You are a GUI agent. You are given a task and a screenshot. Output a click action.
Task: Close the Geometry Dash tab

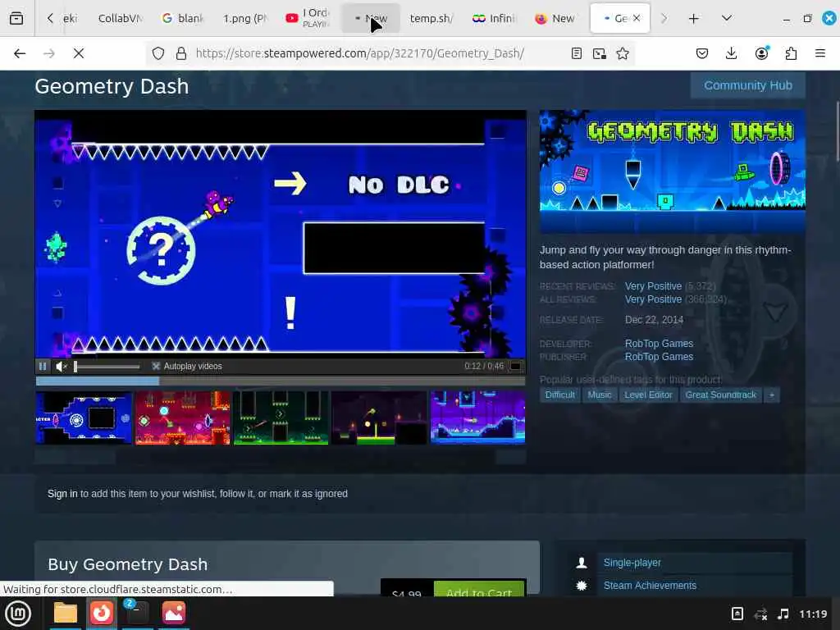637,18
